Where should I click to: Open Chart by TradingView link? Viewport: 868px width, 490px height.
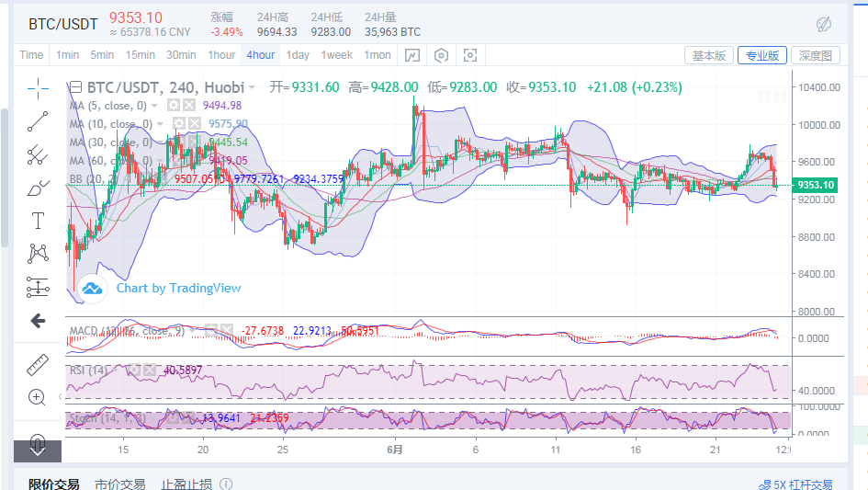click(178, 289)
